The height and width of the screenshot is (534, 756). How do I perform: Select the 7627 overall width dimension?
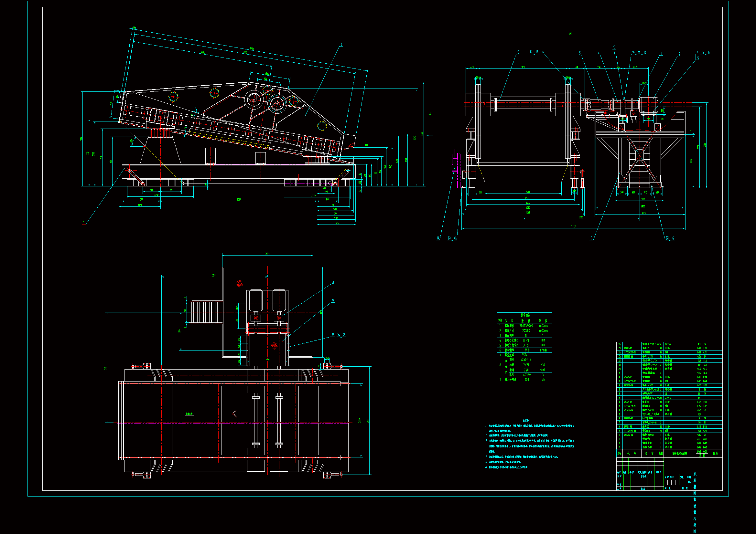tap(573, 226)
